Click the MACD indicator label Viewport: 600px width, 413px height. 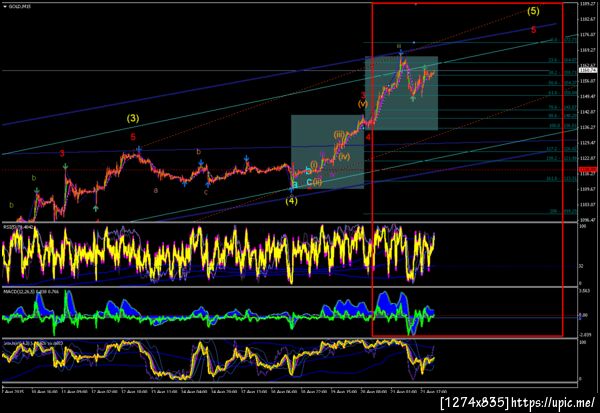[31, 292]
